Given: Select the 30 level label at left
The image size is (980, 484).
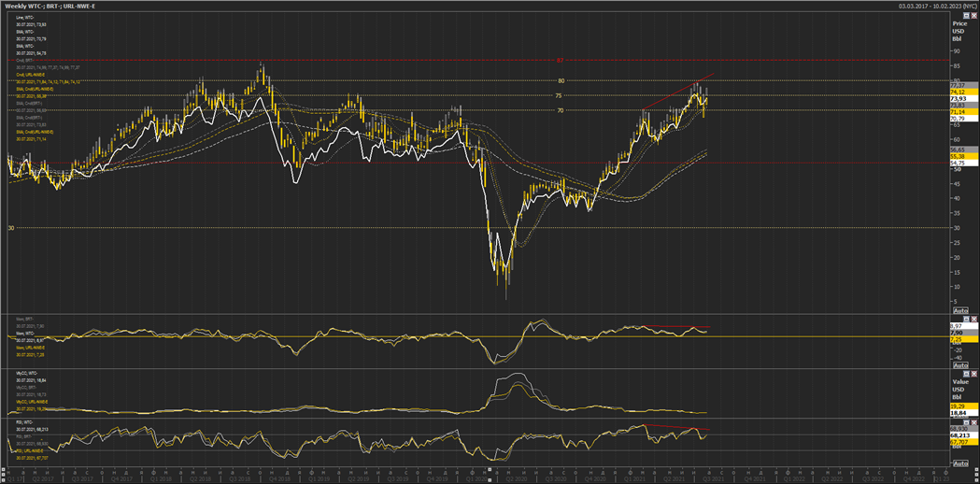Looking at the screenshot, I should 10,228.
